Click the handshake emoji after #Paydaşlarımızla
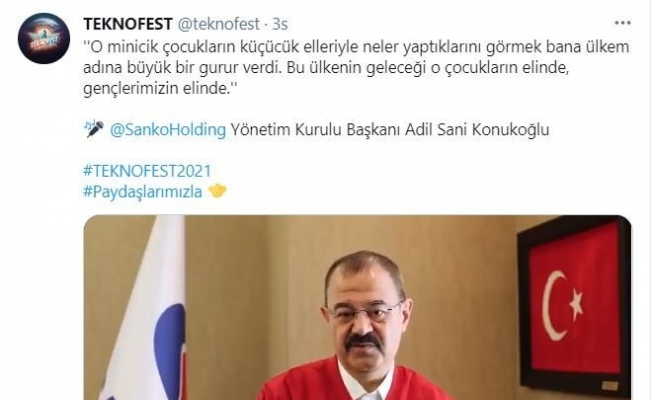Image resolution: width=652 pixels, height=400 pixels. 217,191
